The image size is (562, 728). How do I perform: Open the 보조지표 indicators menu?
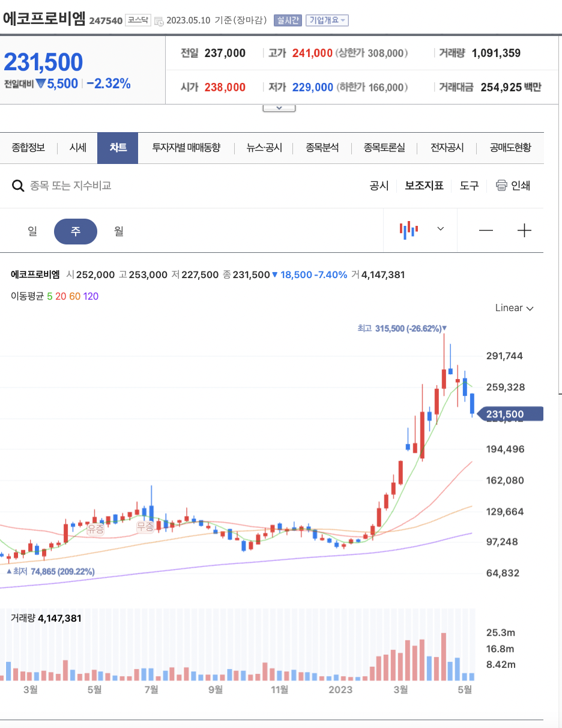(424, 186)
